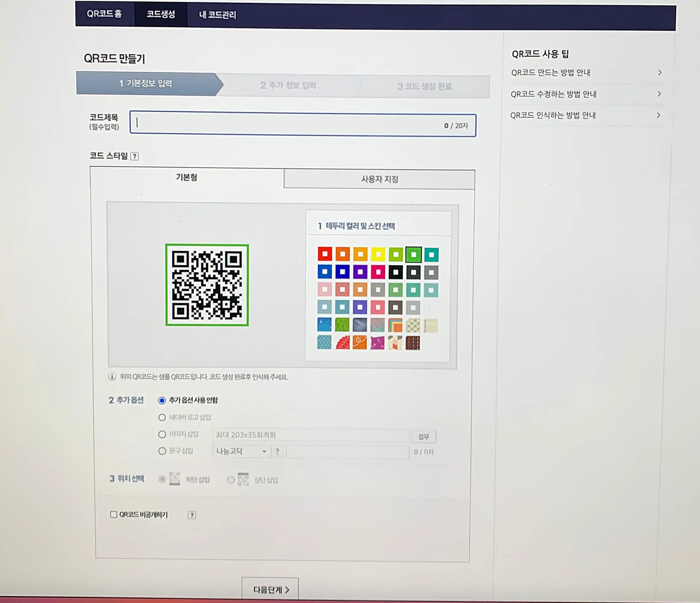Click the 하단 삽입 QR position icon

(x=174, y=479)
